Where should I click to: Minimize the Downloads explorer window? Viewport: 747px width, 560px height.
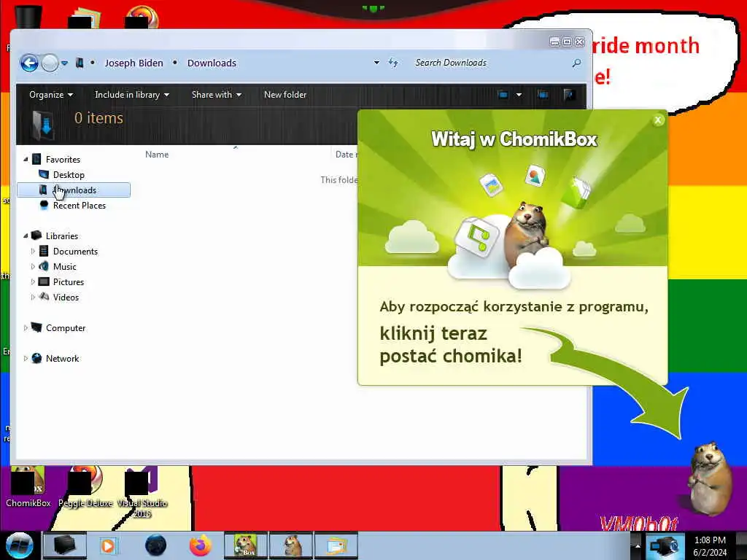554,42
